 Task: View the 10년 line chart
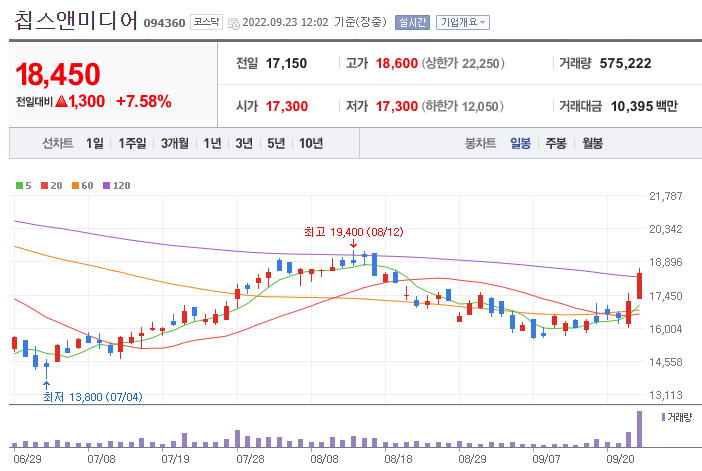[311, 143]
